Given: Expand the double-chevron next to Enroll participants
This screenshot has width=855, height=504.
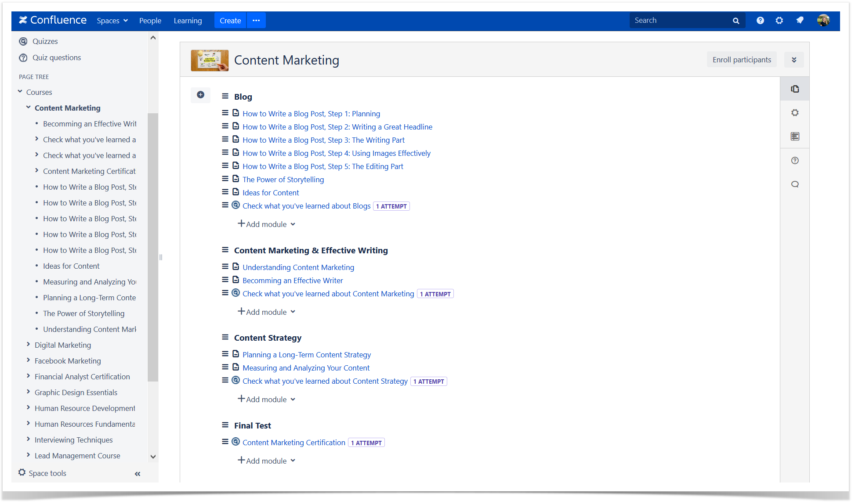Looking at the screenshot, I should tap(794, 60).
